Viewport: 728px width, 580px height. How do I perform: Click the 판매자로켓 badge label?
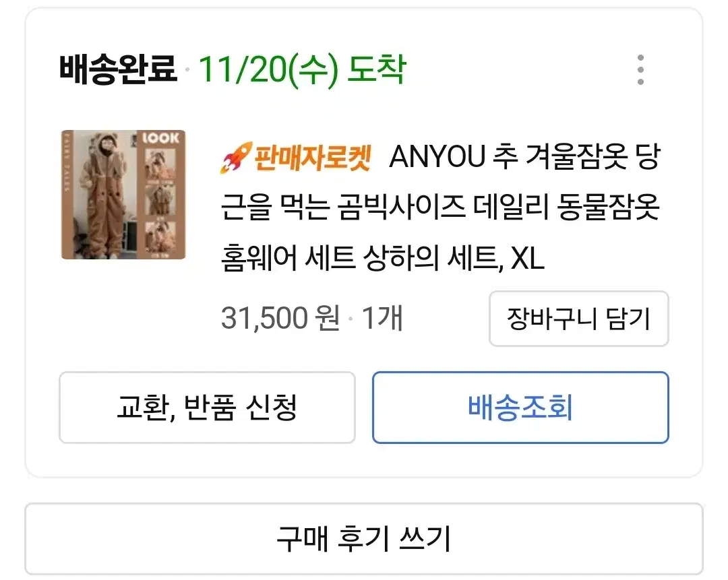313,158
